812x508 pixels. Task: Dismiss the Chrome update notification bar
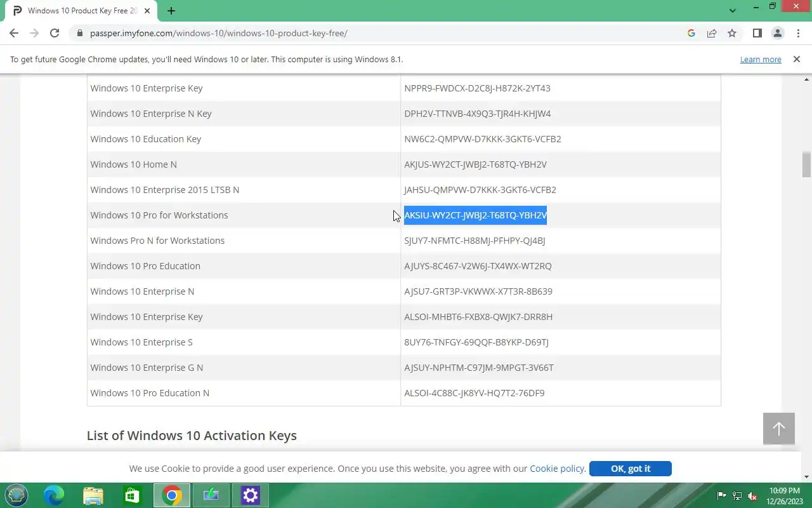[x=797, y=59]
